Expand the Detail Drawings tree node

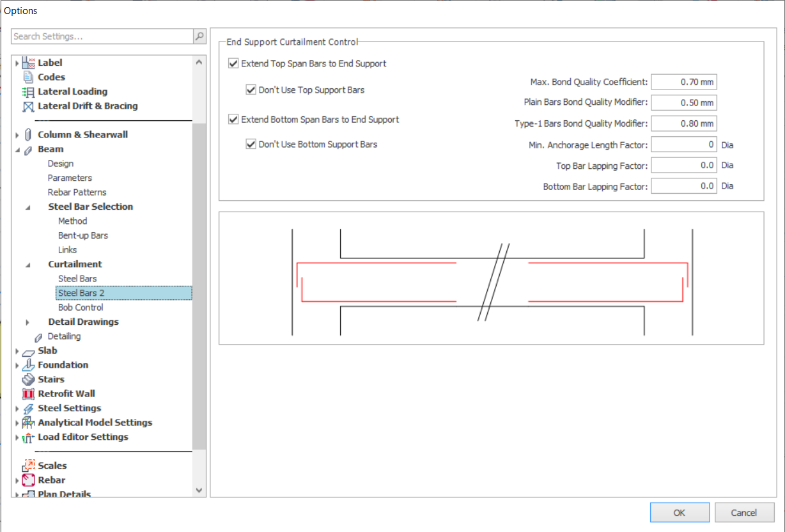click(x=27, y=322)
